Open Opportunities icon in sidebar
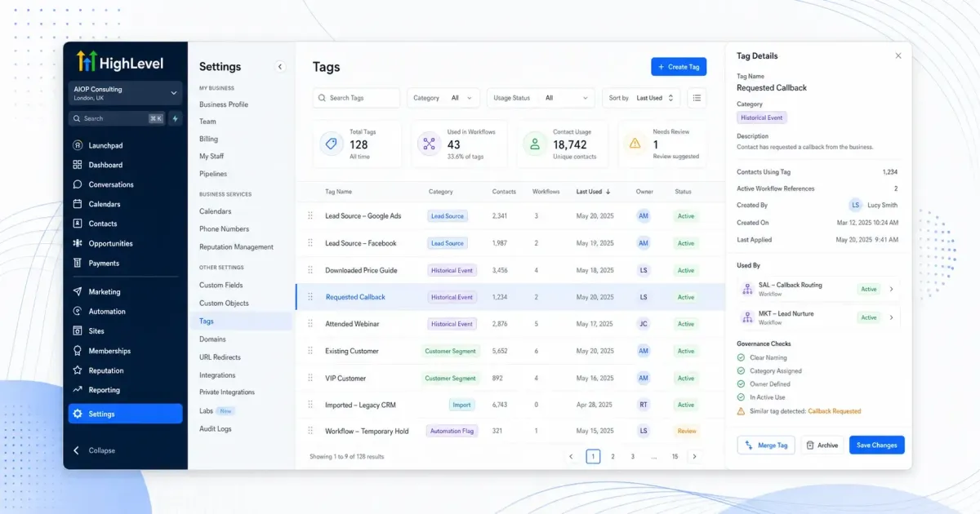 [78, 243]
